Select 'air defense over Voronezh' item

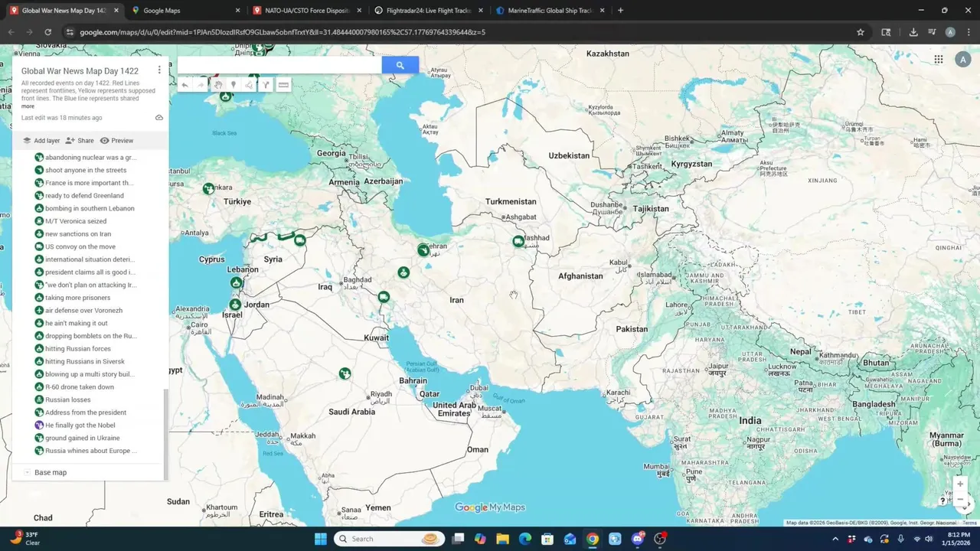(x=83, y=311)
